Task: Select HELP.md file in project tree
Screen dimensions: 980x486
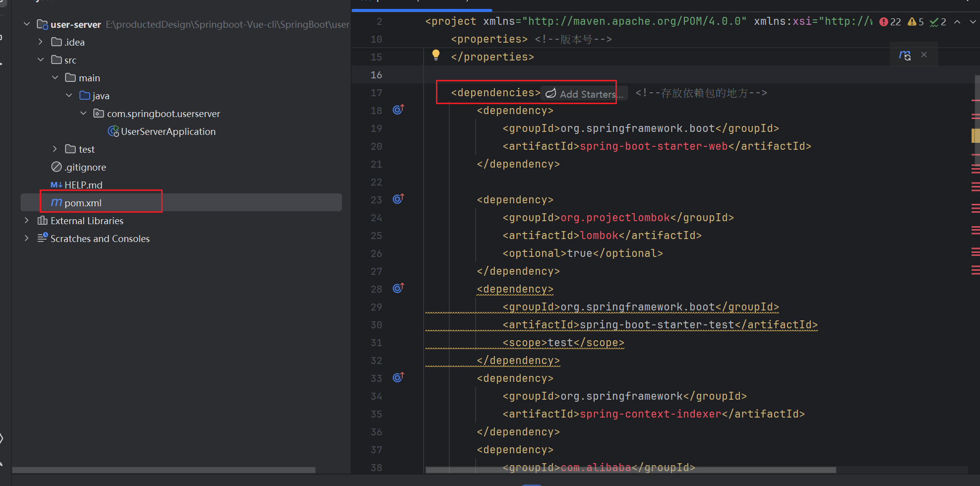Action: tap(83, 185)
